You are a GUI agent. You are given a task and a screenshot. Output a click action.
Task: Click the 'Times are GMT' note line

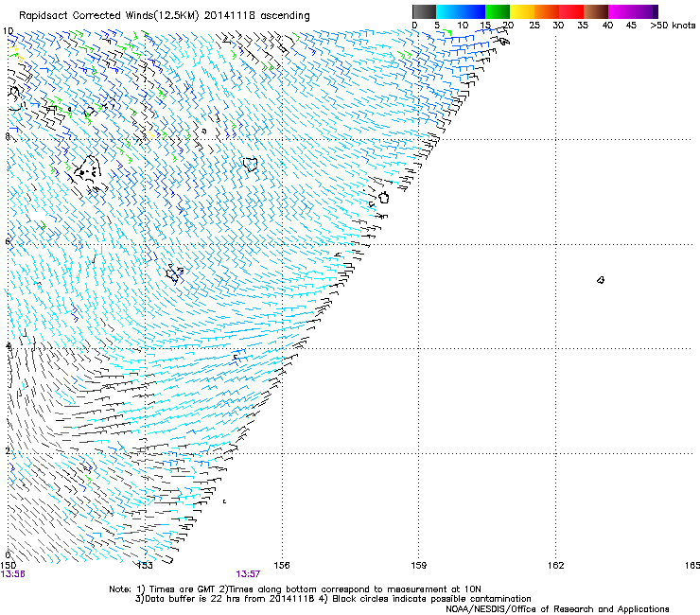pos(295,589)
